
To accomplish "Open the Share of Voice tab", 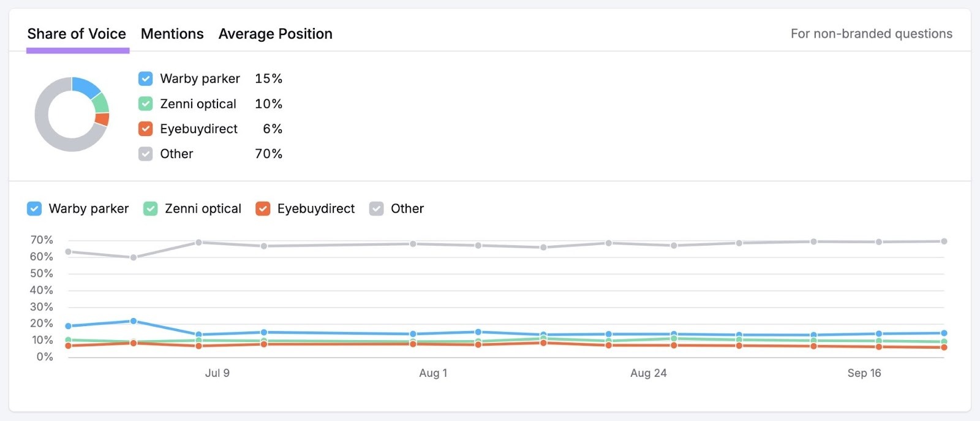I will tap(77, 34).
